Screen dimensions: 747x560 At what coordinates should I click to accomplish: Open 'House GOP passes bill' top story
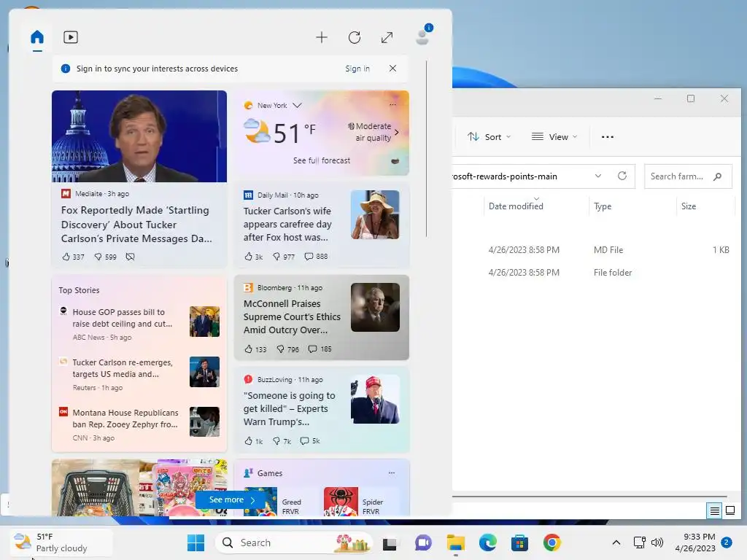[123, 318]
